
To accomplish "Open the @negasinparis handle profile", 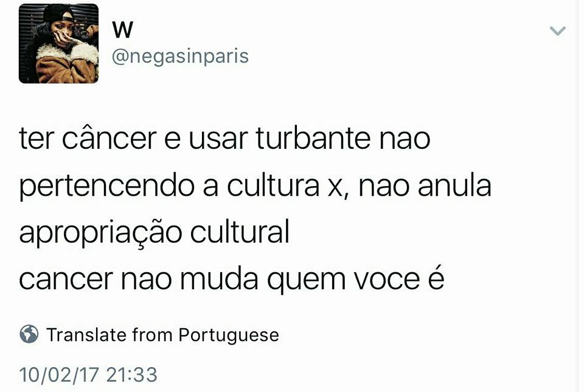I will (x=180, y=57).
